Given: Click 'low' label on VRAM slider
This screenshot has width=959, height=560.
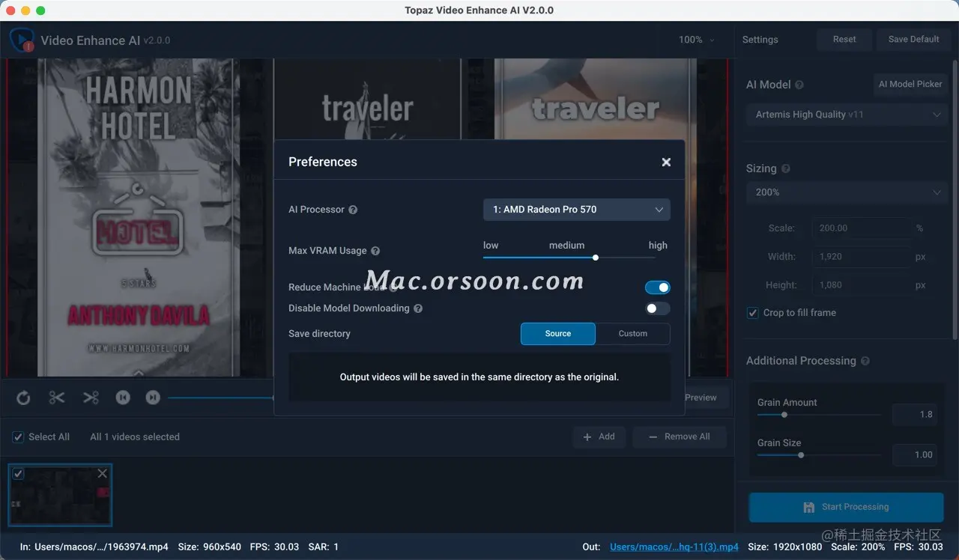Looking at the screenshot, I should pyautogui.click(x=491, y=246).
